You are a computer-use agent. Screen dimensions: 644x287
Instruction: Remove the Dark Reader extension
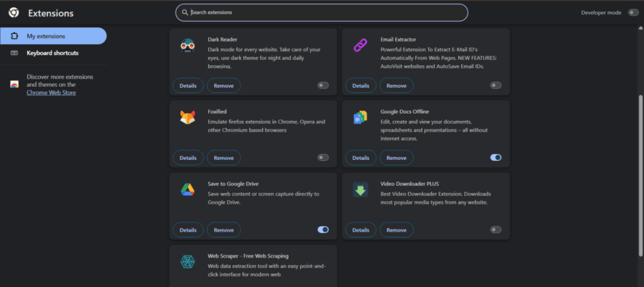224,86
